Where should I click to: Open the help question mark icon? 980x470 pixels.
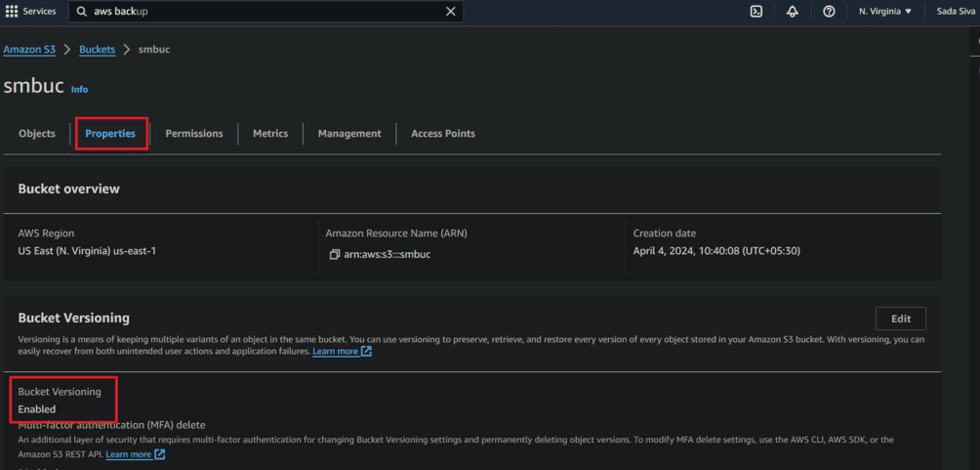(x=829, y=12)
